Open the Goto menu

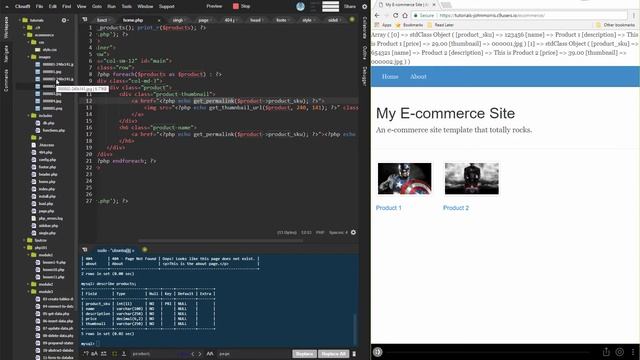[x=97, y=6]
